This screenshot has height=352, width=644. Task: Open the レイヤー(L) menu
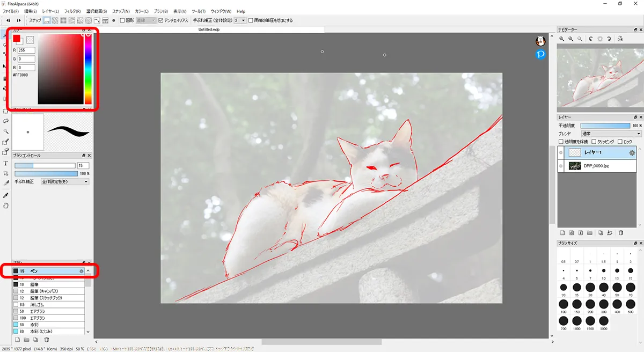click(x=50, y=11)
